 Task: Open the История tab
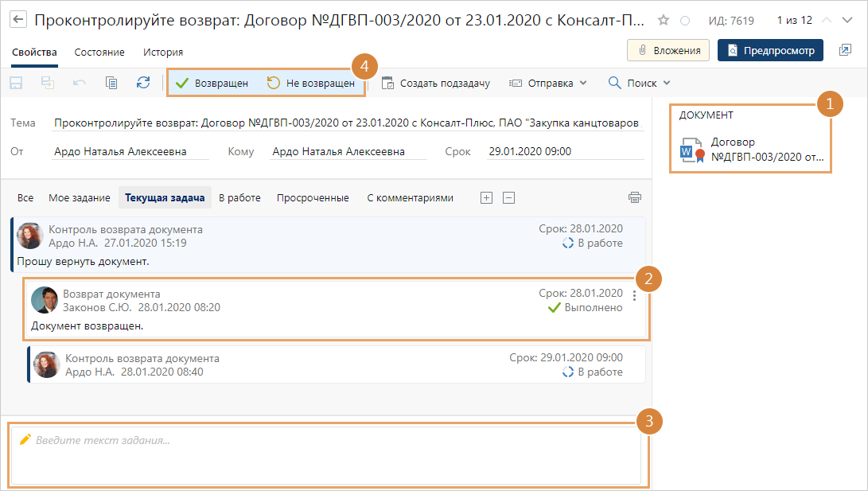click(x=163, y=52)
